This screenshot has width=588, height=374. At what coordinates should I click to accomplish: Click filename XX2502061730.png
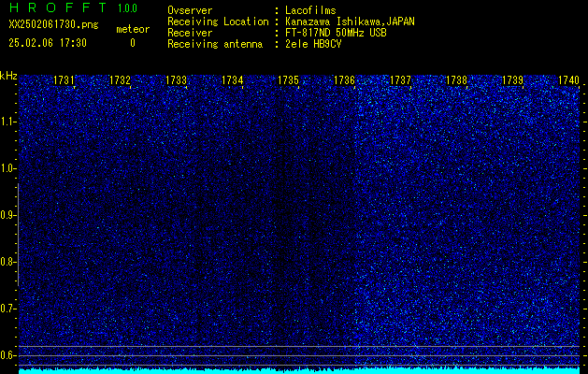point(53,25)
